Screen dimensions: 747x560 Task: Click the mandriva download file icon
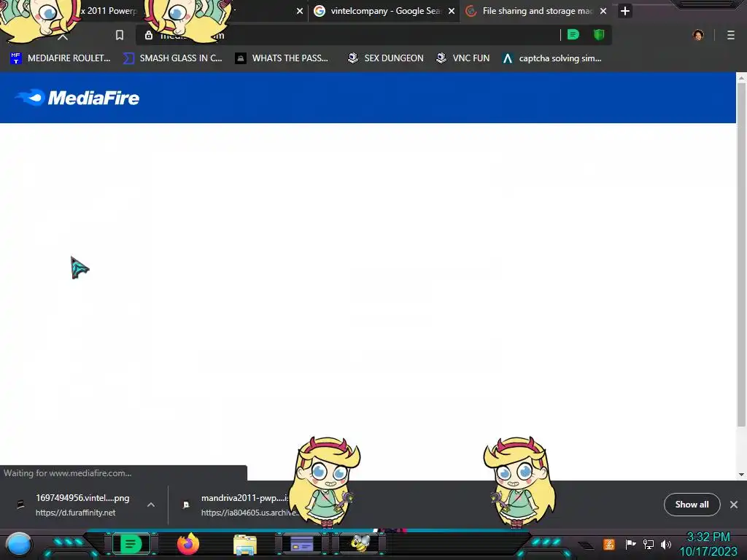186,505
